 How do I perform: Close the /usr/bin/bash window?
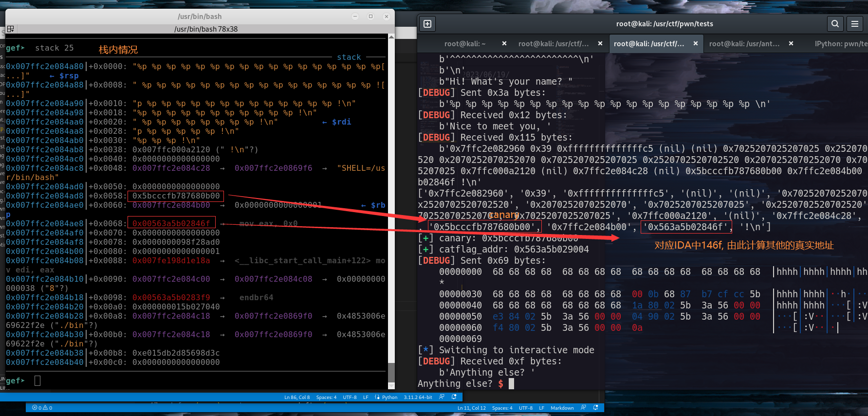click(x=386, y=17)
